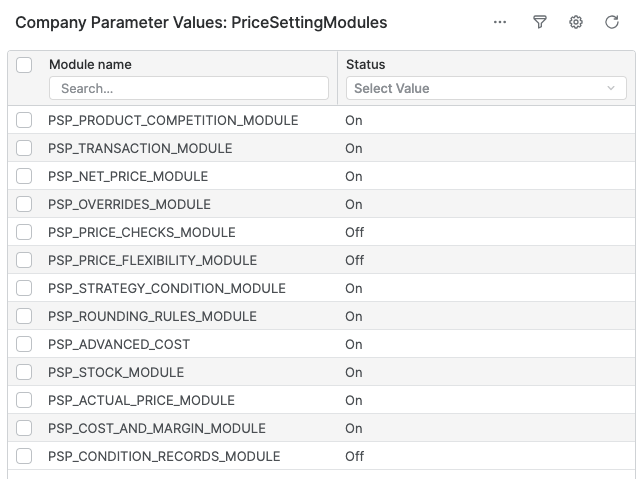This screenshot has height=479, width=644.
Task: Click the Status column header
Action: tap(366, 64)
